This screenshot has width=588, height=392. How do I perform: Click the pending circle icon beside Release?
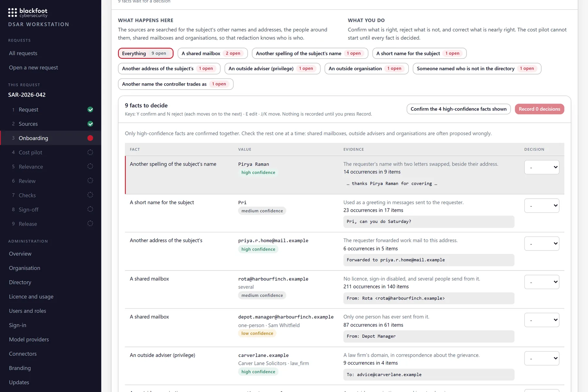click(x=90, y=224)
